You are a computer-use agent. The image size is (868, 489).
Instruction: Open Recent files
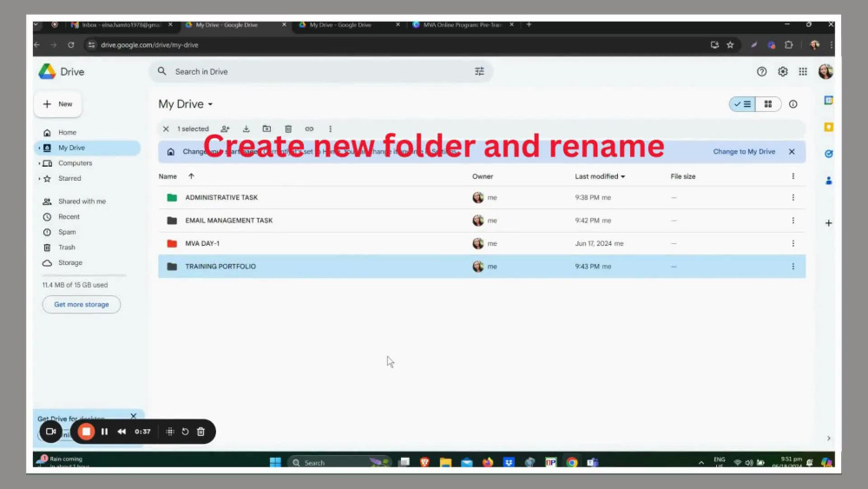pos(69,217)
